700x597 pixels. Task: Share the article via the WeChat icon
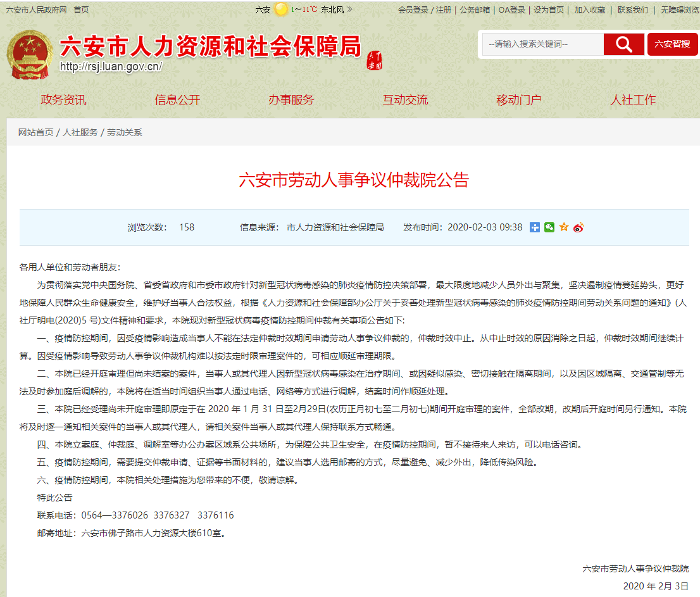[x=549, y=228]
